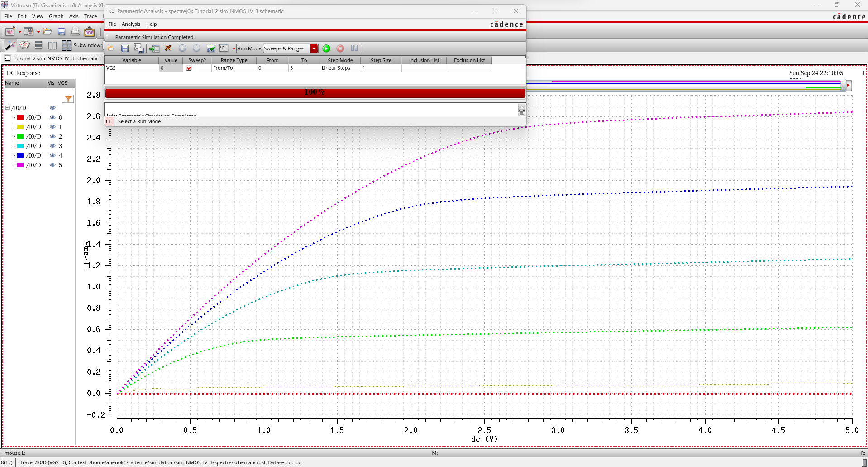The height and width of the screenshot is (467, 868).
Task: Click the new waveform window icon
Action: 10,32
